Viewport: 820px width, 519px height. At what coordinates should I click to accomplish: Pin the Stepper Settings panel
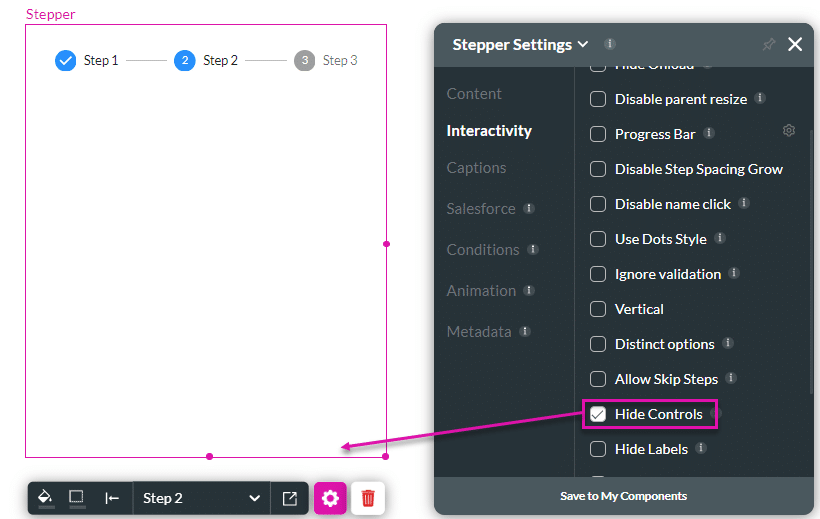pyautogui.click(x=768, y=44)
